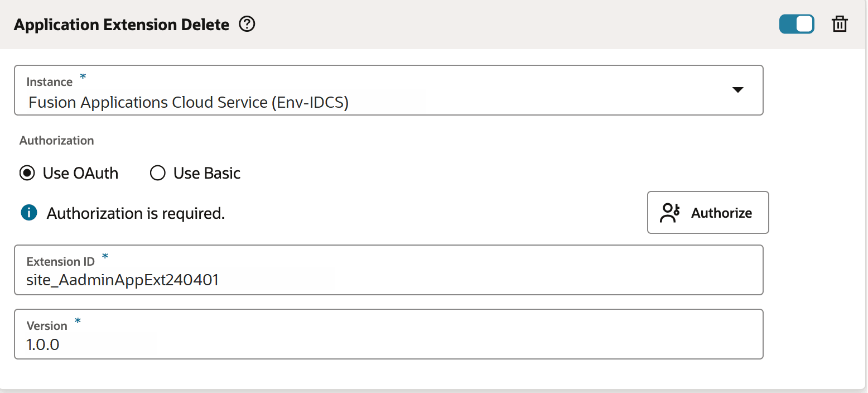Click the Extension ID input field
The width and height of the screenshot is (868, 393).
(x=223, y=280)
